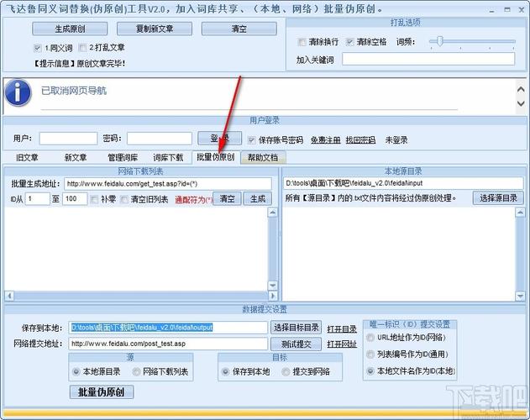Select 提交到网络 radio button

286,371
